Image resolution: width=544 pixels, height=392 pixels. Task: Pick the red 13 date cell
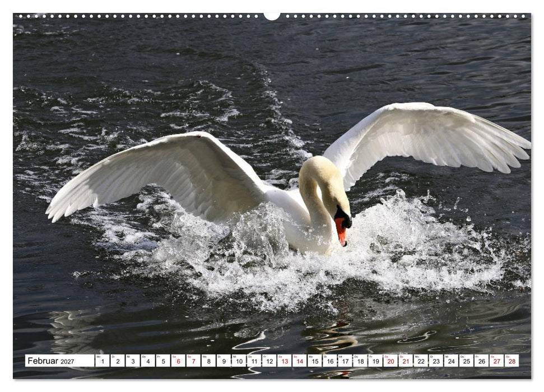coord(285,361)
